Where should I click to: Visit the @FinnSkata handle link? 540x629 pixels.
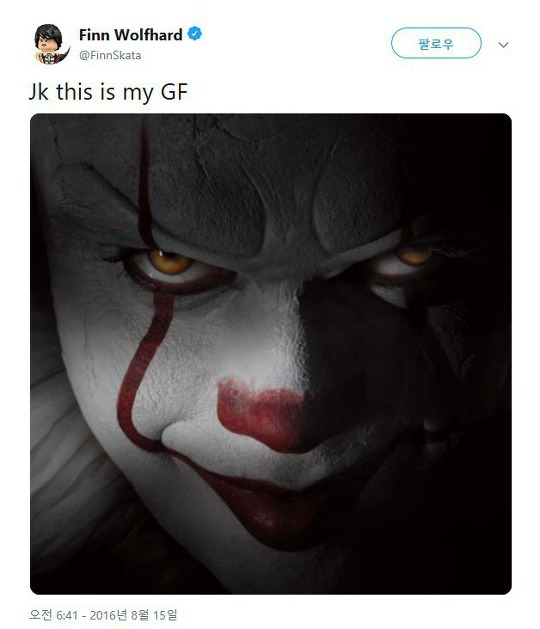click(110, 55)
